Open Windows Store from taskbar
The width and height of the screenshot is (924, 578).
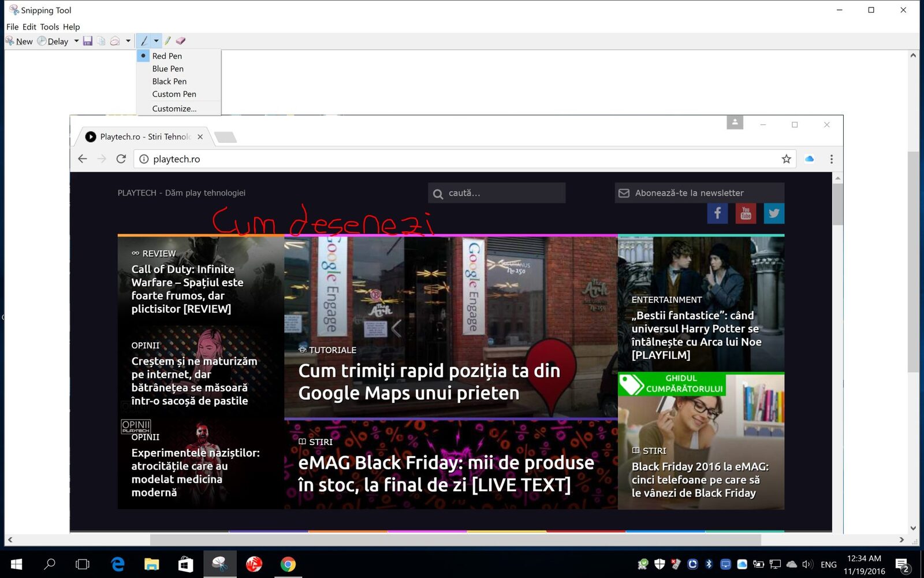pos(185,564)
